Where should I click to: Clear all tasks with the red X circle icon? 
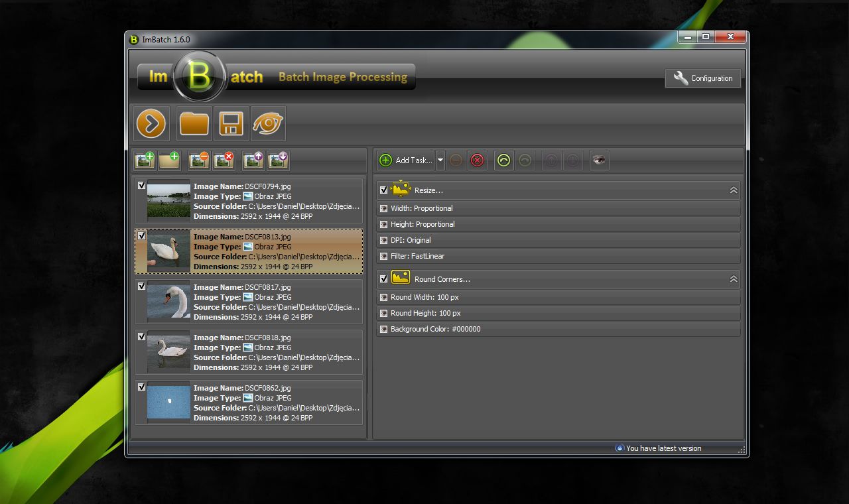pos(478,160)
